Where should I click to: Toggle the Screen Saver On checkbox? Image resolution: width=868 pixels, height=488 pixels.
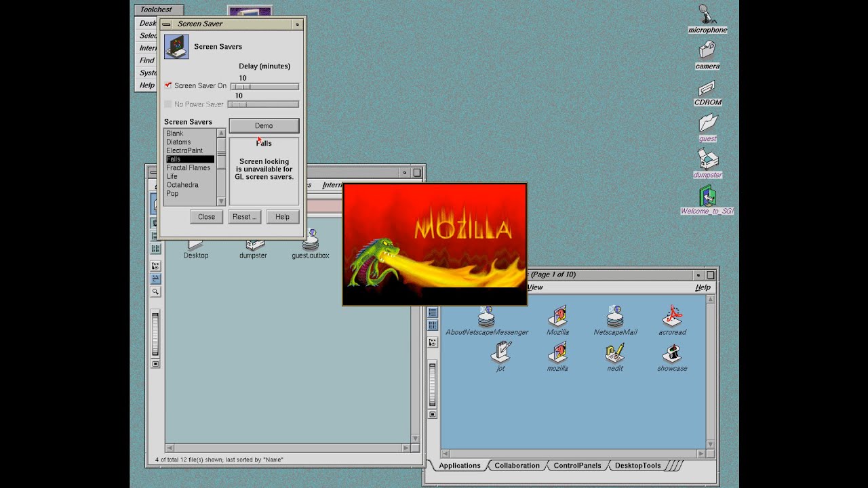click(x=168, y=85)
